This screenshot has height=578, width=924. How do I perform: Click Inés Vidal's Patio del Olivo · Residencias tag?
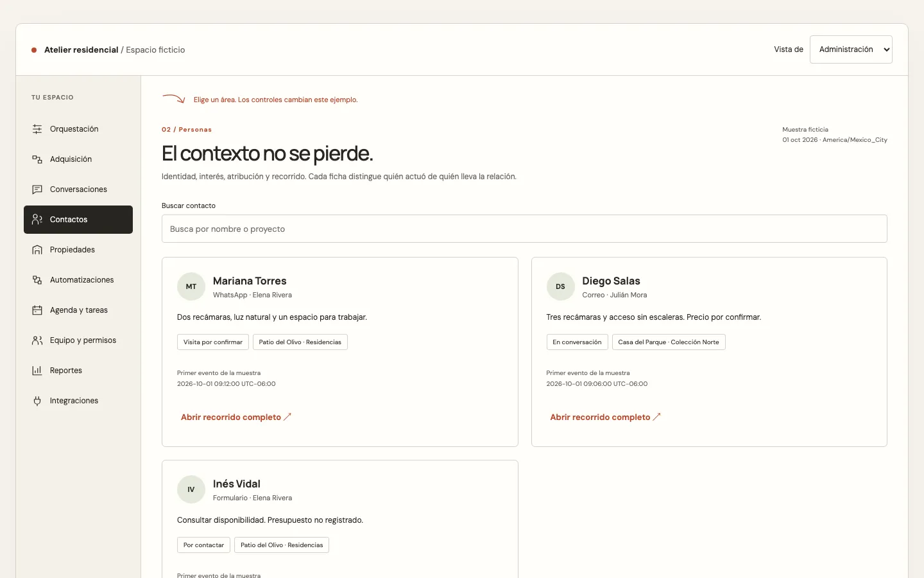click(282, 545)
